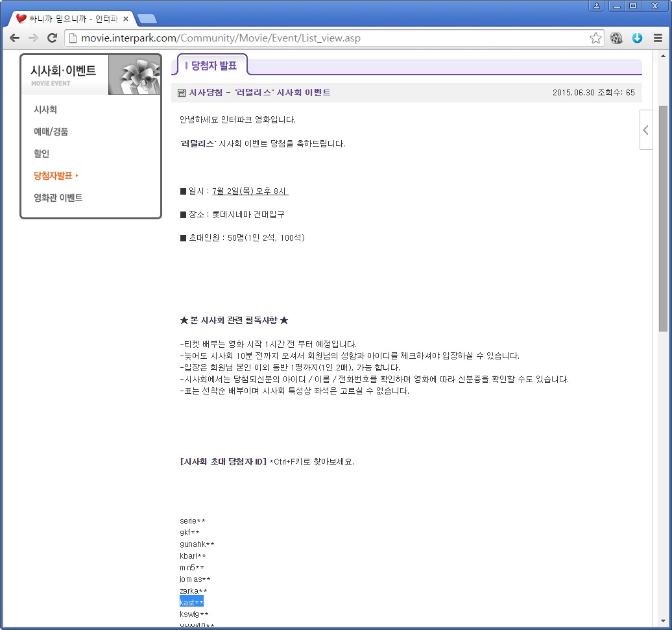Select 예매/경품 in the sidebar menu
672x630 pixels.
click(x=51, y=132)
